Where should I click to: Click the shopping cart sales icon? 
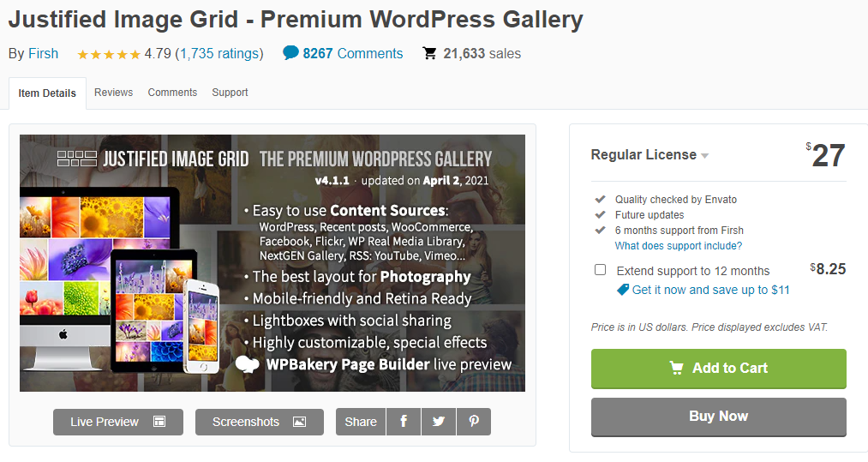click(x=429, y=53)
